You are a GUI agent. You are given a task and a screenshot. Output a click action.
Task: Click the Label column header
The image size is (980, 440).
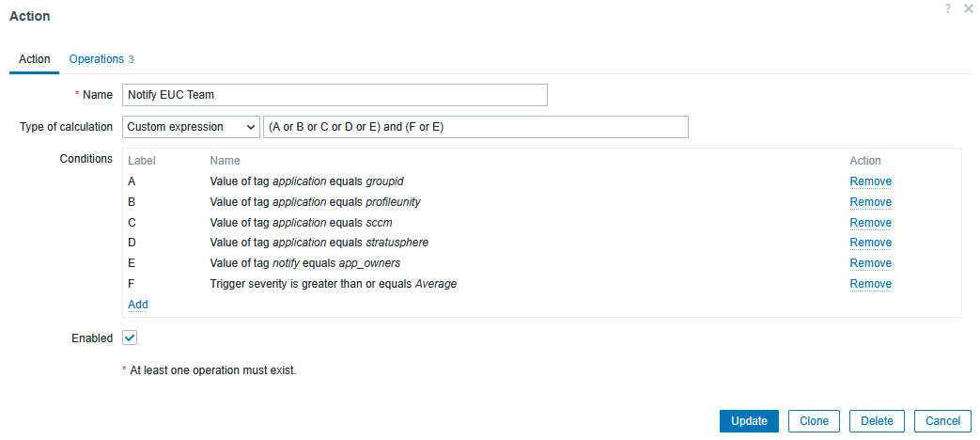point(141,161)
